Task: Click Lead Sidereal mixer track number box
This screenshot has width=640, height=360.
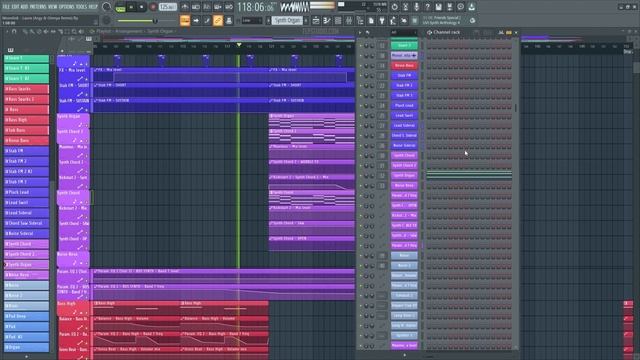Action: [x=382, y=125]
